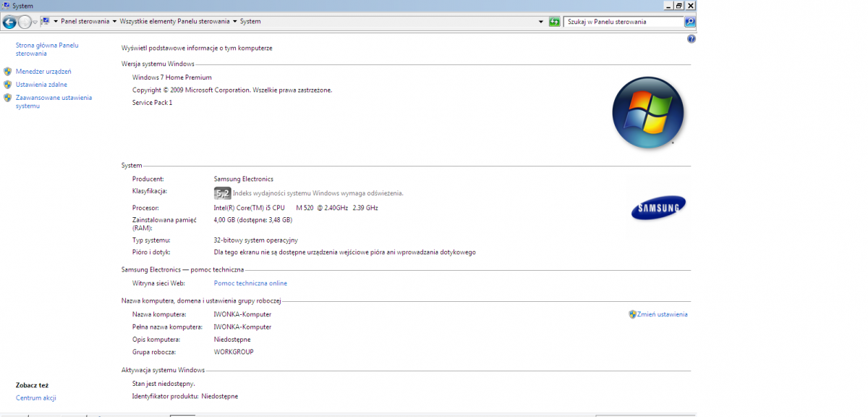
Task: Click the Stan jest niedostępny text
Action: click(x=163, y=384)
